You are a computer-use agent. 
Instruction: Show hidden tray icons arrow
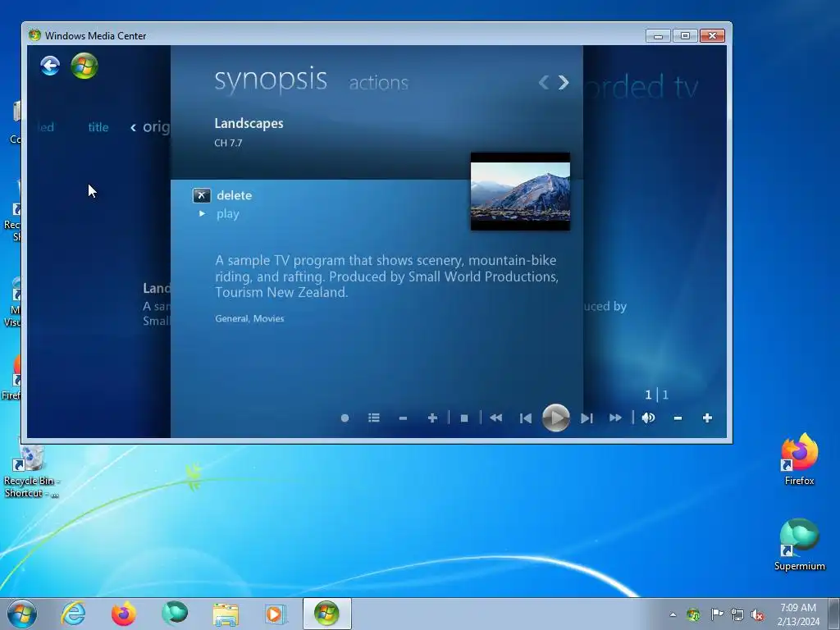[x=673, y=614]
